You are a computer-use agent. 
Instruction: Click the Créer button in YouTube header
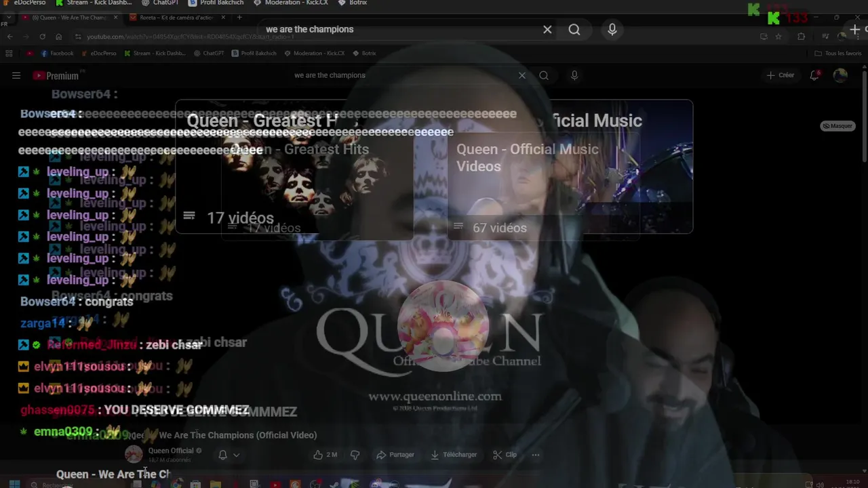pos(781,75)
